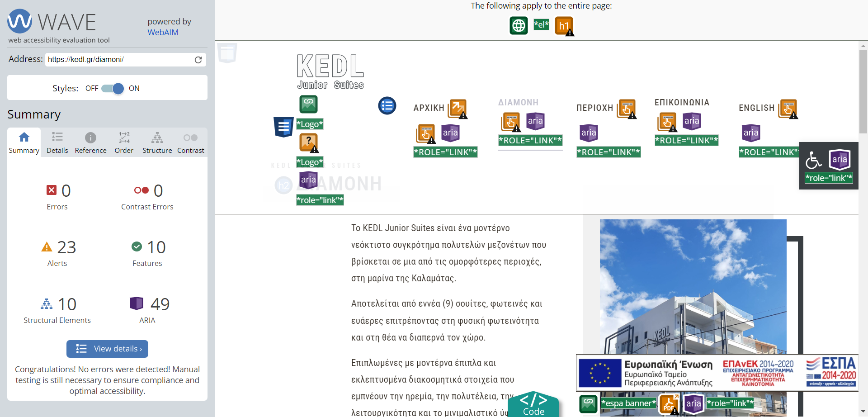This screenshot has height=417, width=868.
Task: Click the *ROLE="LINK"* label under ΔΙΑΜΟΝΗ
Action: tap(530, 141)
